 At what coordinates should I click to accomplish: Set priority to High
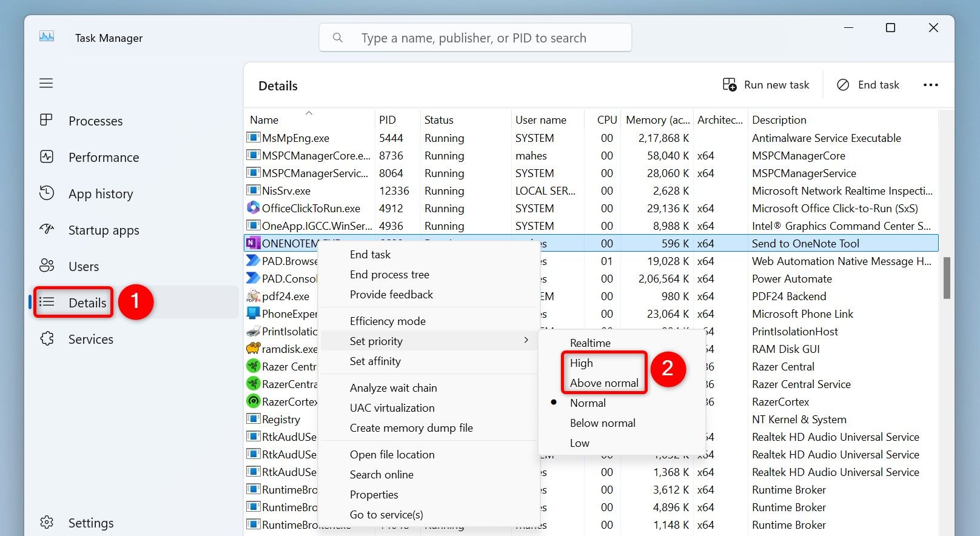click(581, 363)
